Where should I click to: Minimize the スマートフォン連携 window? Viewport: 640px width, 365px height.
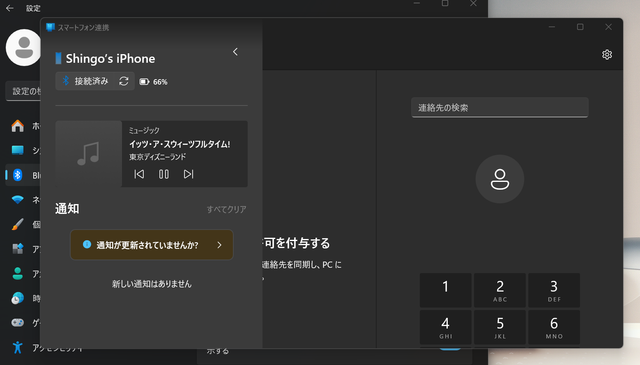552,27
